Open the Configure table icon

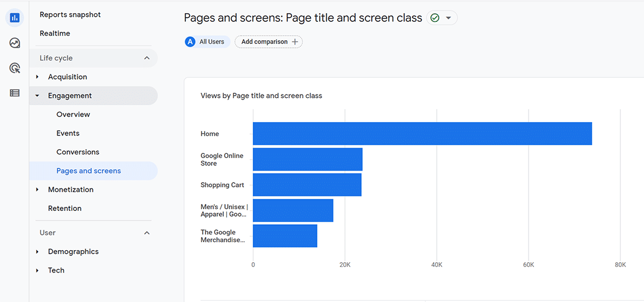(x=15, y=93)
